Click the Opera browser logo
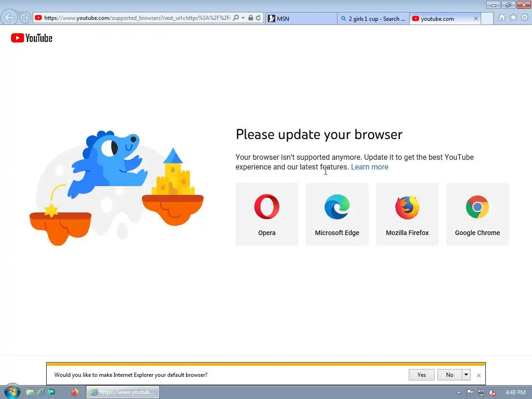 coord(266,206)
